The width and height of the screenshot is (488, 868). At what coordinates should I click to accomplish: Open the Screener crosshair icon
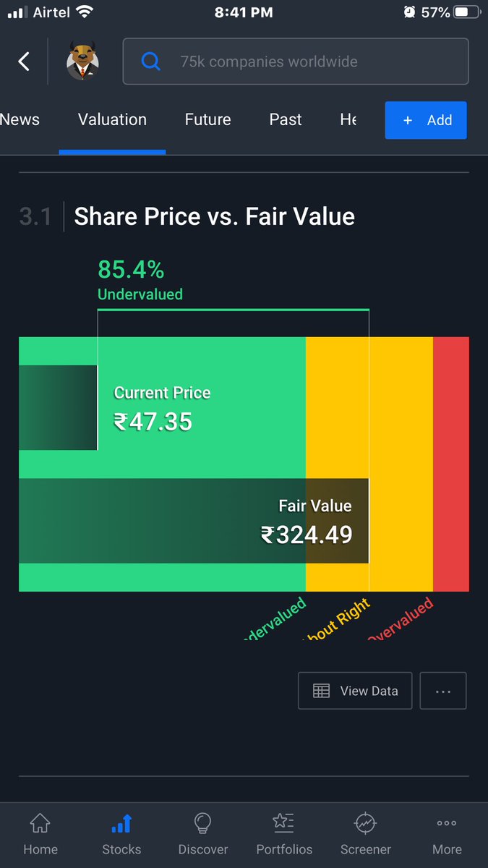pos(366,833)
